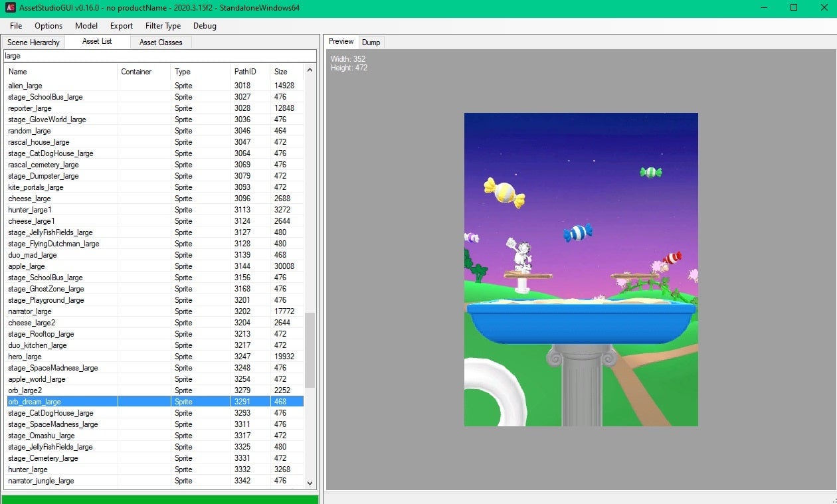Screen dimensions: 837x504
Task: Select the apple_large sprite in the list
Action: [x=60, y=266]
